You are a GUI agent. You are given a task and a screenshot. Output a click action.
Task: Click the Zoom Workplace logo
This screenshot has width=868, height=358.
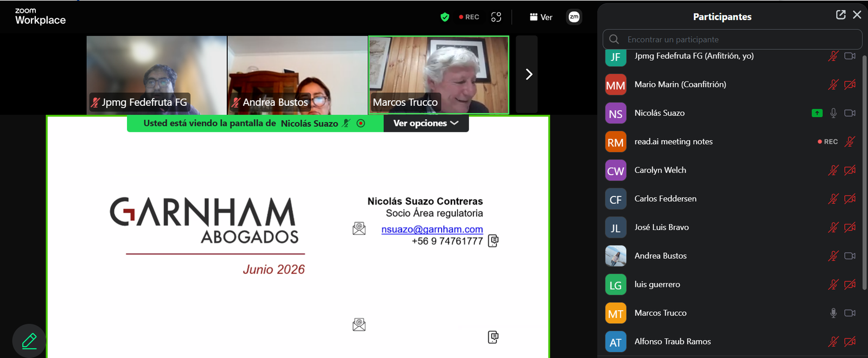pyautogui.click(x=40, y=16)
